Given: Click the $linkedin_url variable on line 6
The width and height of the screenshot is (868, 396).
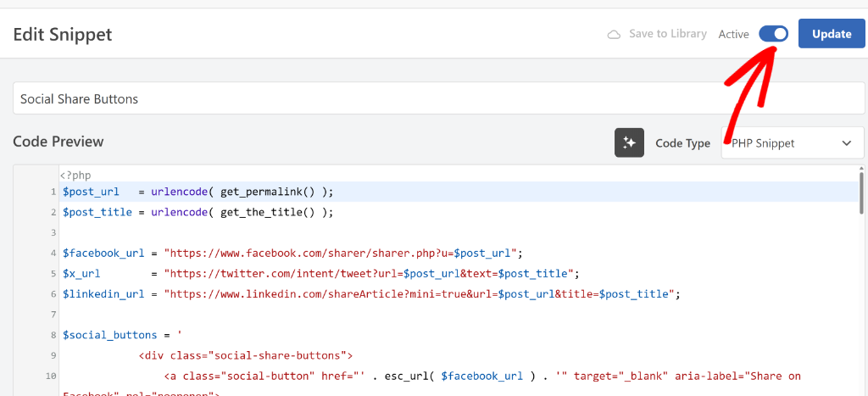Looking at the screenshot, I should click(x=103, y=294).
